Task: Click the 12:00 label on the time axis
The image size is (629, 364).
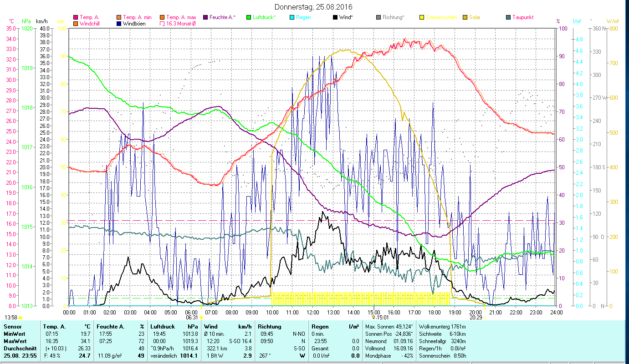Action: pos(313,313)
